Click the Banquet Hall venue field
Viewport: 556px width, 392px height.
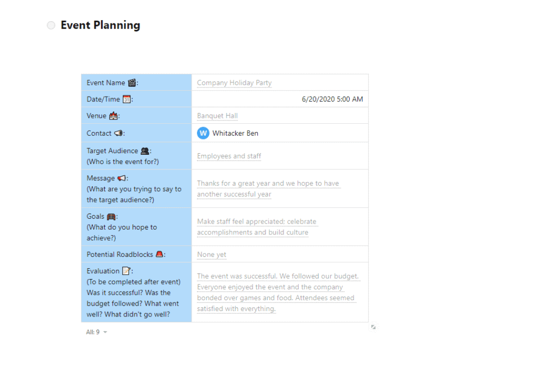pyautogui.click(x=217, y=116)
